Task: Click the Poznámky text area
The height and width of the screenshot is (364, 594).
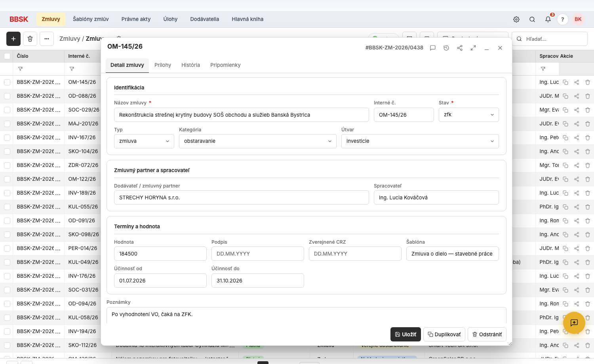Action: 307,315
